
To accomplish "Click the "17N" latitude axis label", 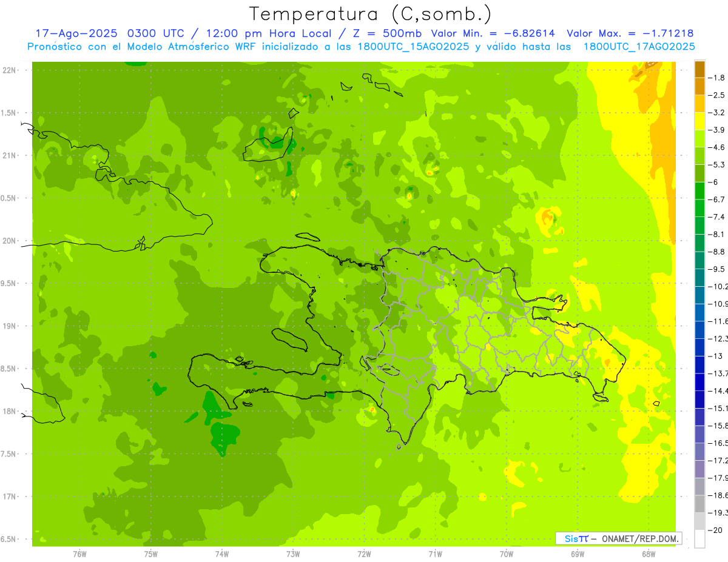I will (10, 497).
